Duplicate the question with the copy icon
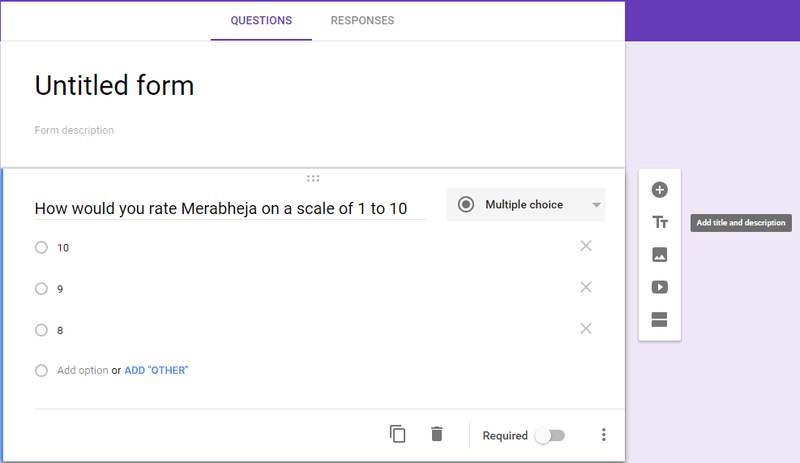The width and height of the screenshot is (800, 463). [x=397, y=434]
